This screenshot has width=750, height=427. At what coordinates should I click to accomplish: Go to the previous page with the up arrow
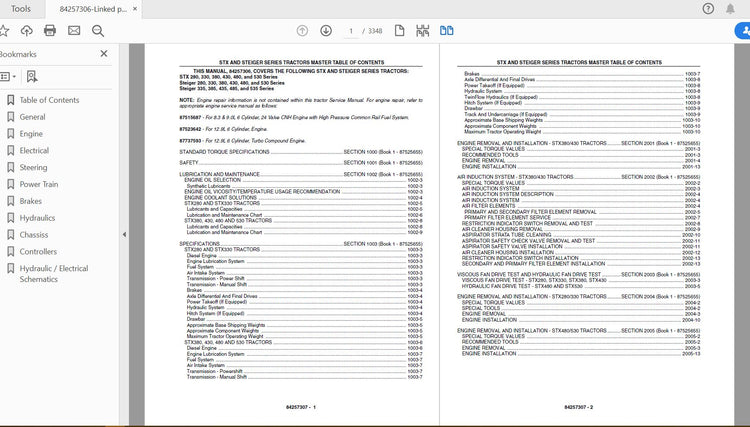(x=302, y=31)
